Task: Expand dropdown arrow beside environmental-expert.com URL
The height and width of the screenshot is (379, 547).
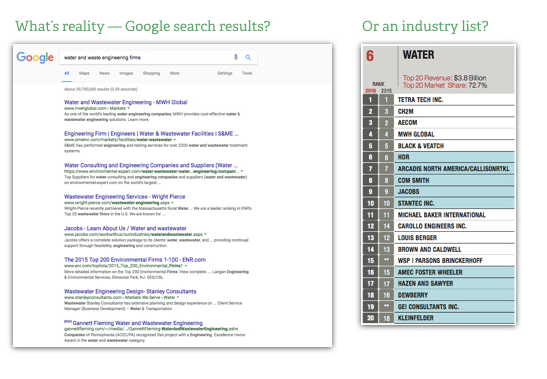Action: pos(242,171)
